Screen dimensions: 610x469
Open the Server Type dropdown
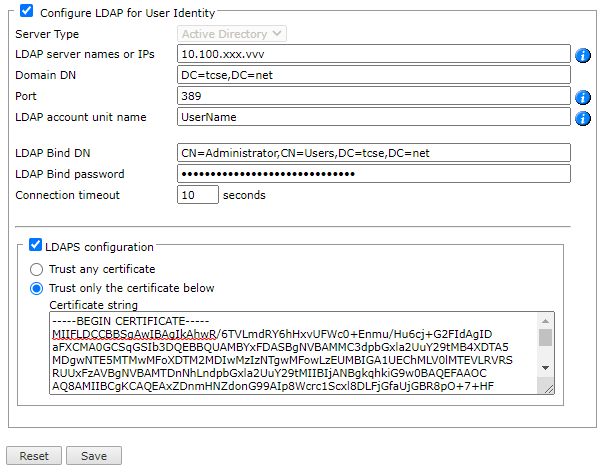[x=232, y=34]
